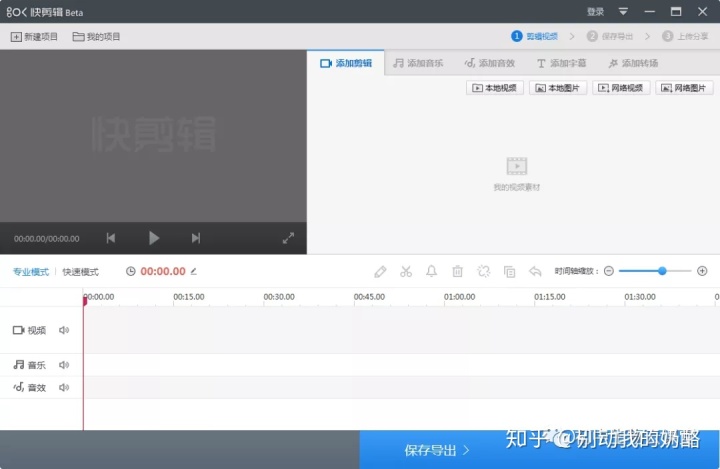Click the 01:15.00 ruler label
The height and width of the screenshot is (469, 720).
click(550, 297)
